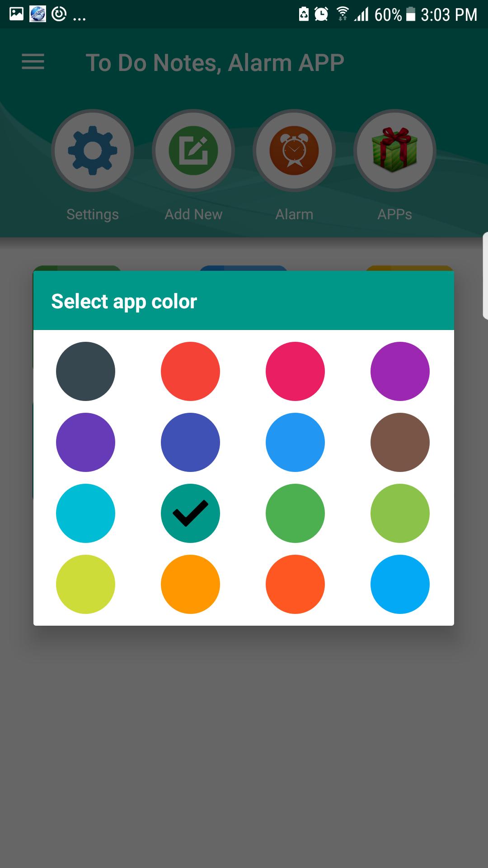This screenshot has width=488, height=868.
Task: Choose the lime yellow color swatch
Action: (x=85, y=584)
